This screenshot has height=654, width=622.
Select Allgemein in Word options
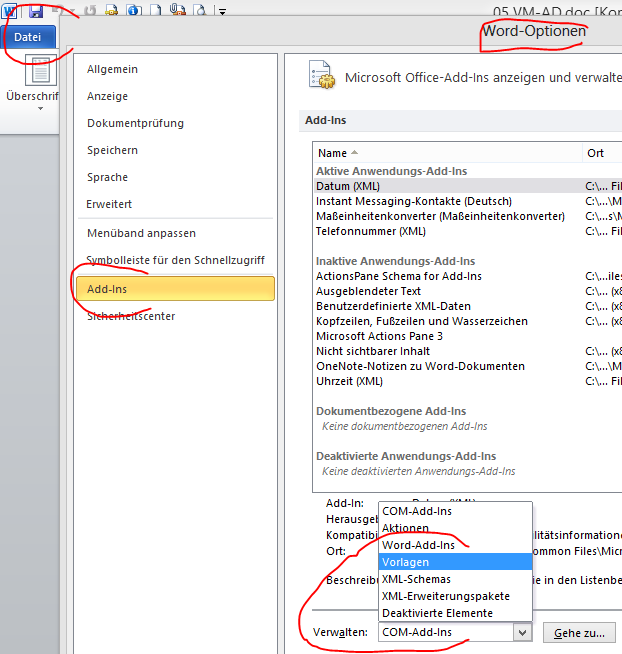[112, 69]
